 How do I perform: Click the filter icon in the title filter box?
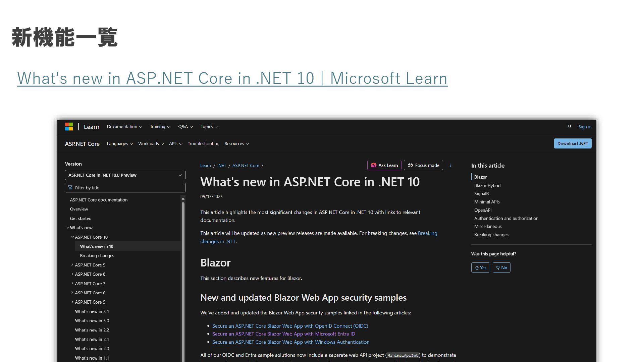[70, 187]
